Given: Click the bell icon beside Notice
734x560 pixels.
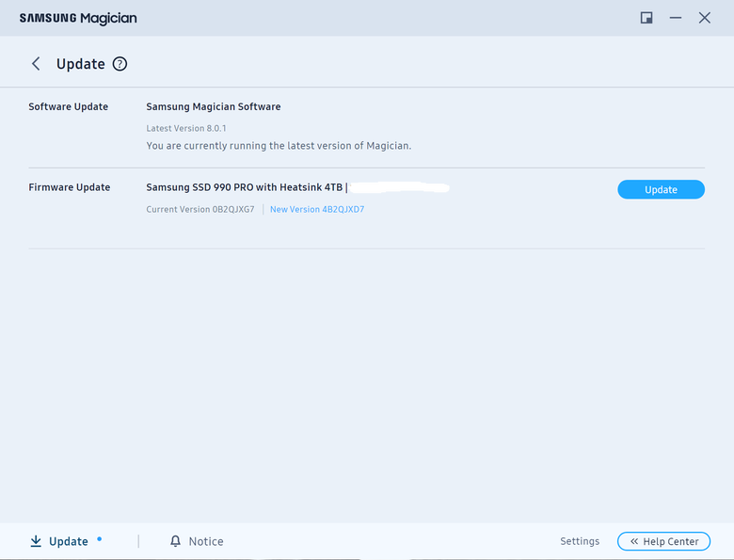Looking at the screenshot, I should click(x=175, y=541).
